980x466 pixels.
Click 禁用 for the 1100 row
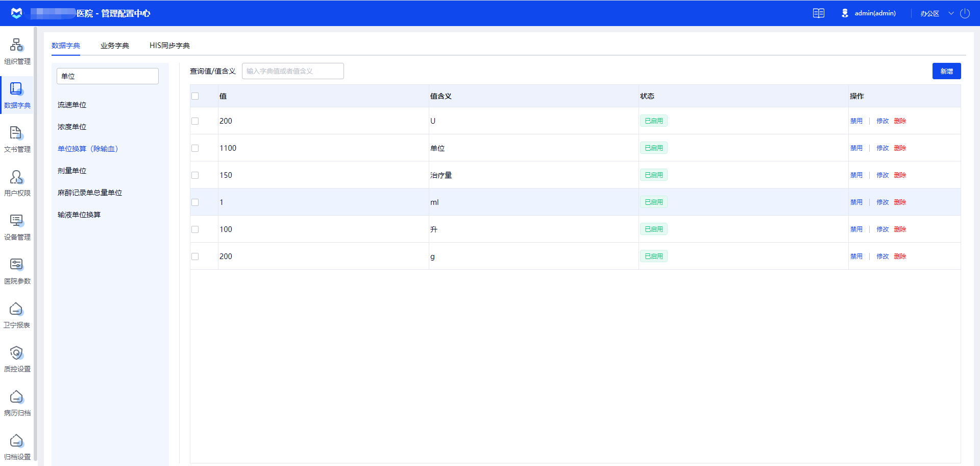(x=856, y=148)
